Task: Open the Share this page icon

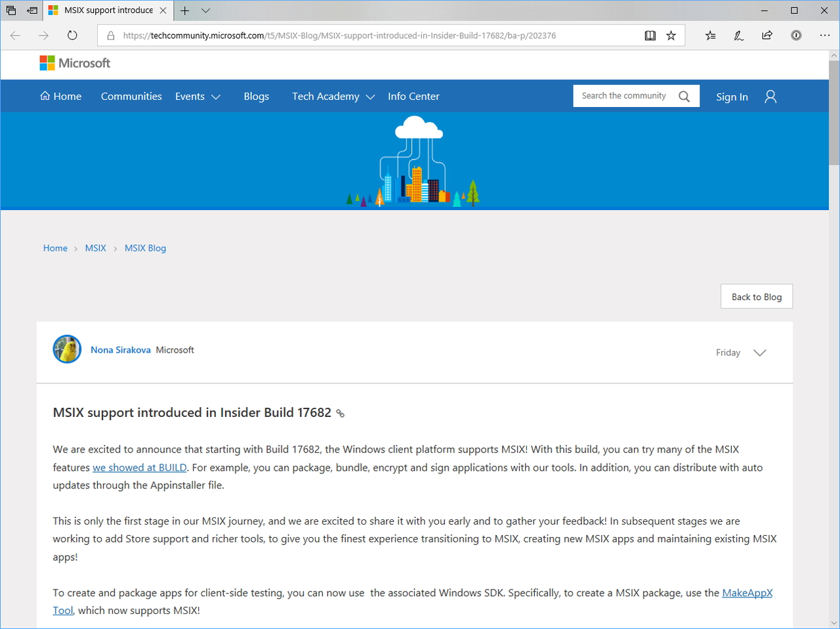Action: point(766,35)
